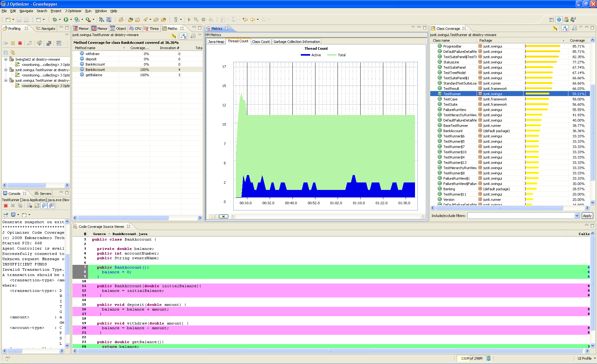Select the getBalance method row

pos(94,75)
